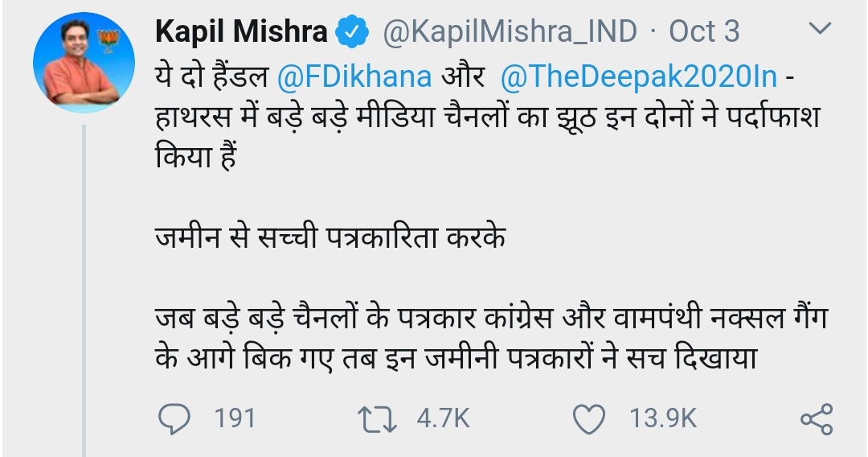This screenshot has height=457, width=868.
Task: Like the tweet with the heart icon
Action: [x=592, y=418]
